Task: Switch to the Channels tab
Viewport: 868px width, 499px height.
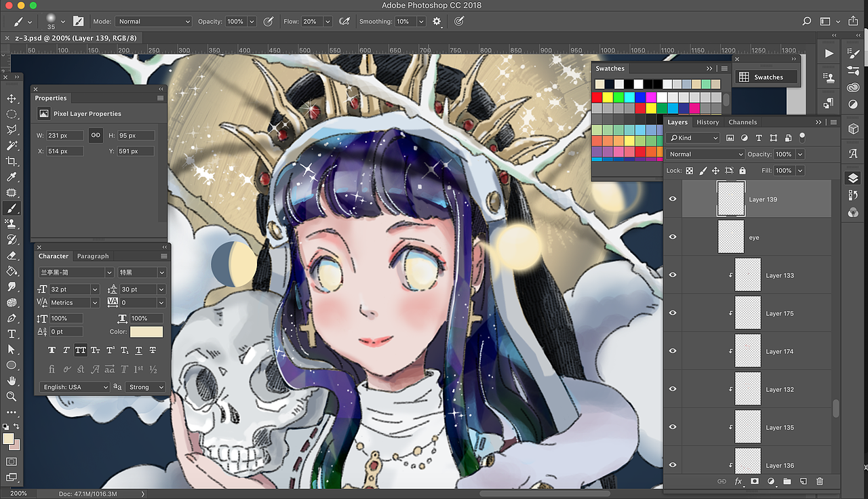Action: (743, 122)
